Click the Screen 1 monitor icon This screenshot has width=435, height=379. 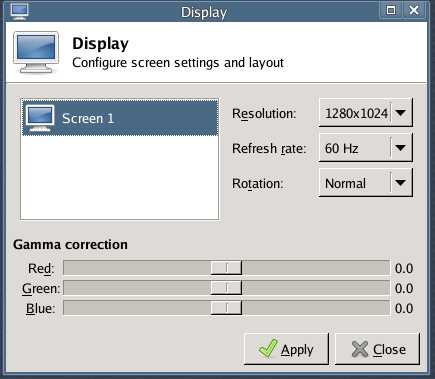[40, 118]
